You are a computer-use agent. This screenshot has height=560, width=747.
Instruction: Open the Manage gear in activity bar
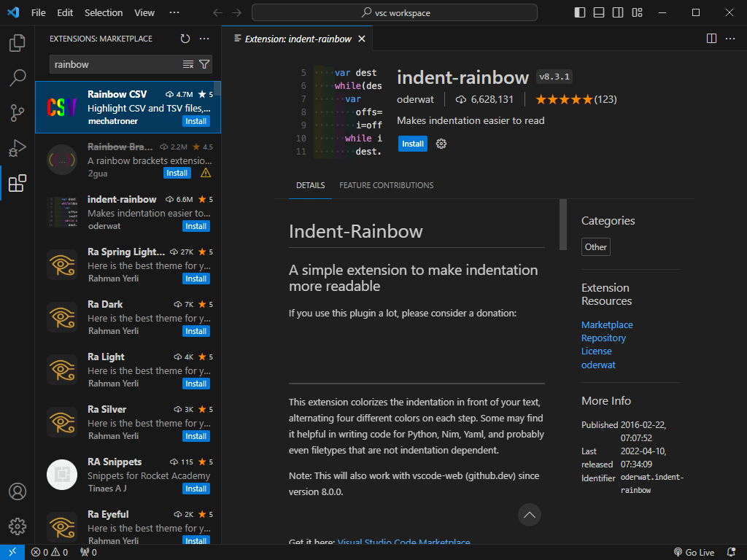[x=18, y=526]
